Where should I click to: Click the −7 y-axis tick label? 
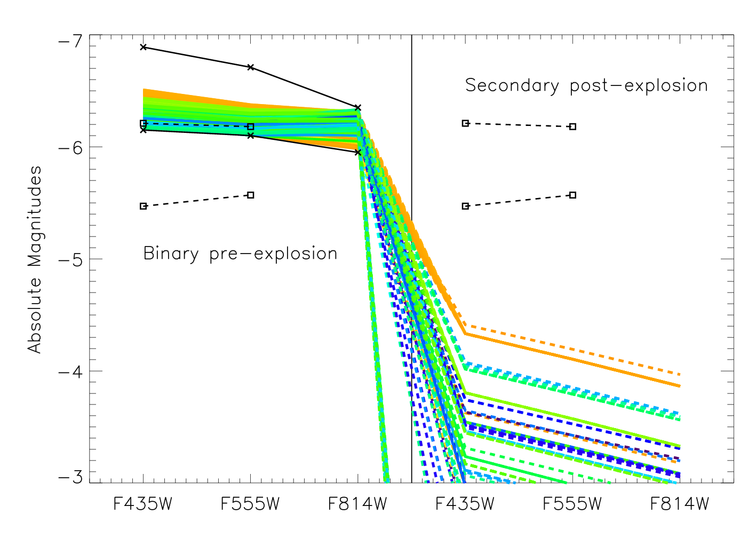pyautogui.click(x=71, y=41)
